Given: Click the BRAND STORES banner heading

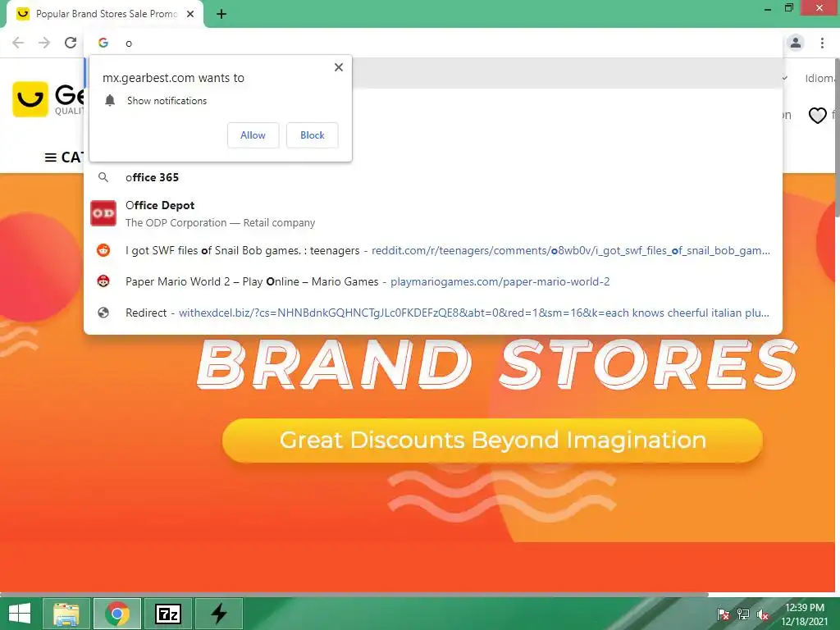Looking at the screenshot, I should [497, 365].
